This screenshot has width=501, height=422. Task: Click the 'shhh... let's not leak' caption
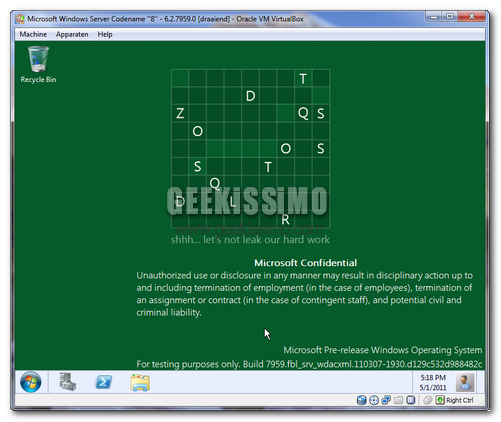[250, 240]
